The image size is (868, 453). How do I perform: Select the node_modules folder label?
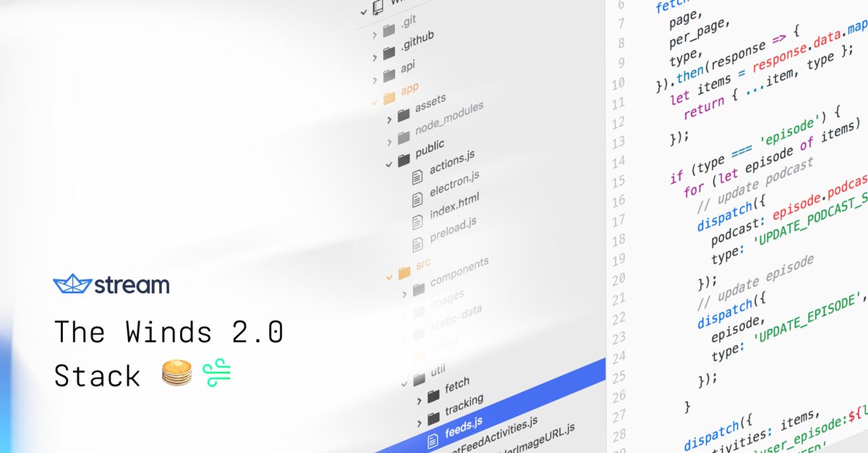pos(448,119)
